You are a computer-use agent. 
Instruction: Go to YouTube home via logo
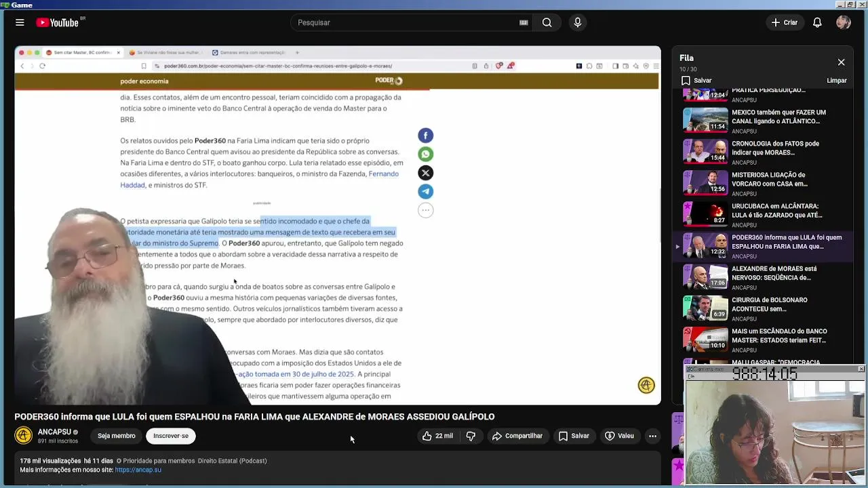[x=58, y=22]
